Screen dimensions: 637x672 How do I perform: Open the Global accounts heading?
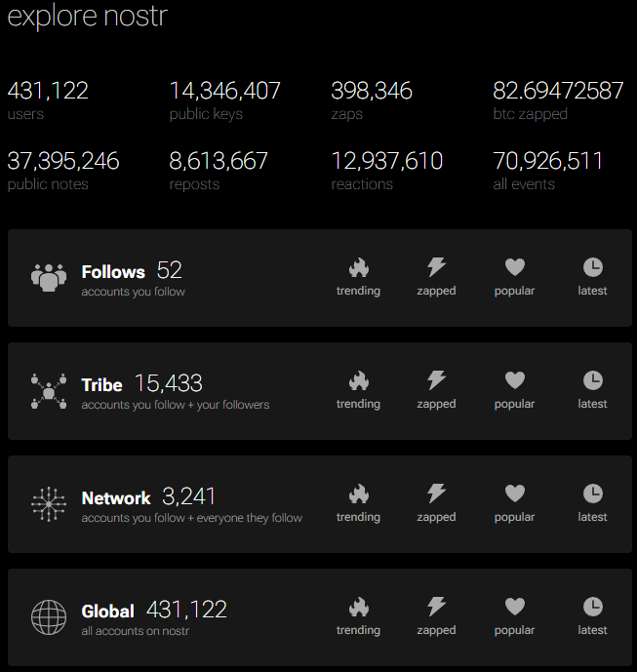(107, 612)
